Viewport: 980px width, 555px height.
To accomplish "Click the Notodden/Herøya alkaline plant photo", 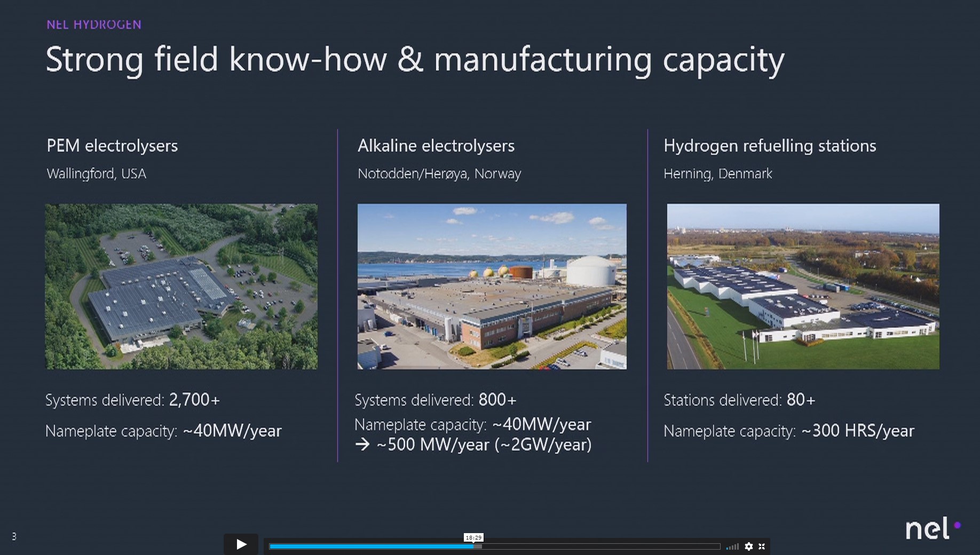I will pyautogui.click(x=492, y=287).
